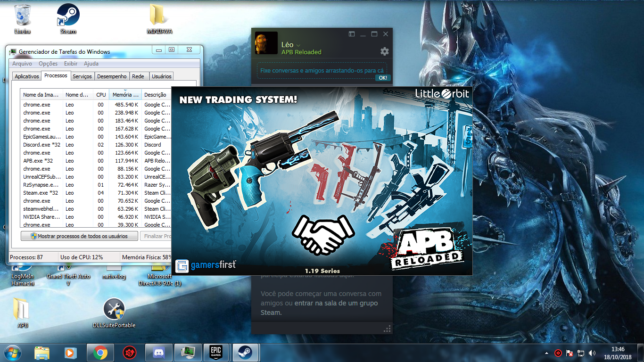Select the NVIDIA Share... process row
Viewport: 644px width, 362px height.
tap(96, 217)
